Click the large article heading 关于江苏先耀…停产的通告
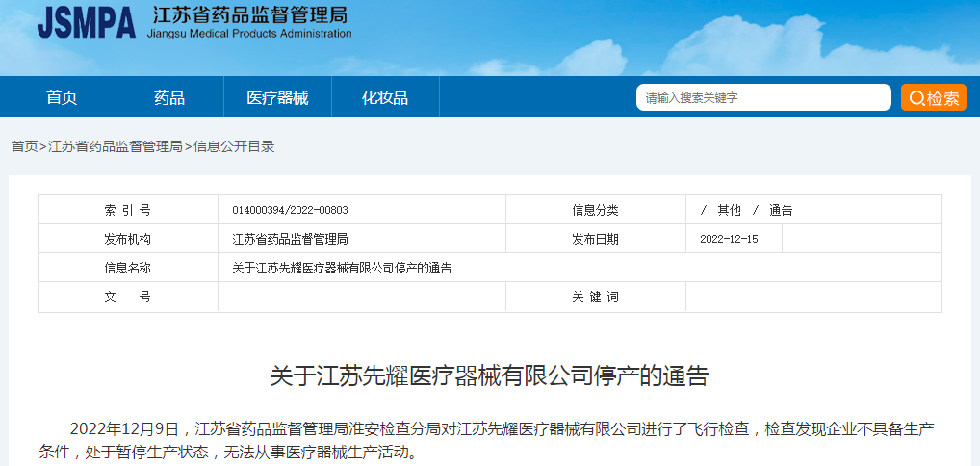The width and height of the screenshot is (980, 466). tap(489, 377)
